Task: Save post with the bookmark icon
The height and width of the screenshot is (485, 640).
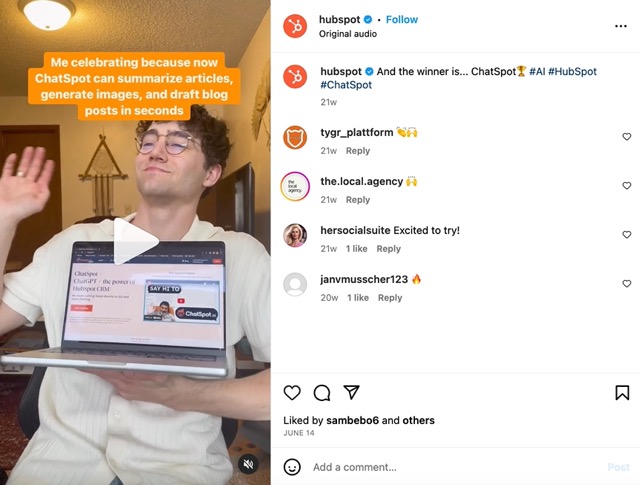Action: coord(622,393)
